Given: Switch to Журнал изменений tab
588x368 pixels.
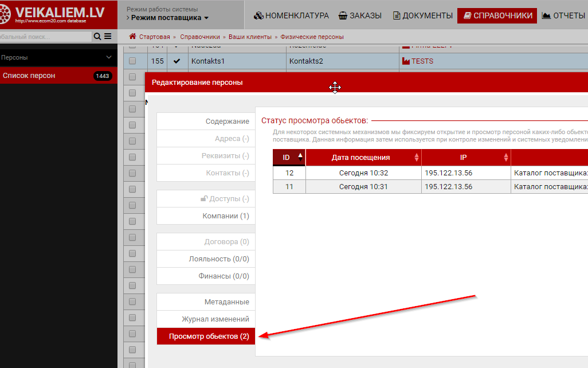Looking at the screenshot, I should pyautogui.click(x=215, y=319).
